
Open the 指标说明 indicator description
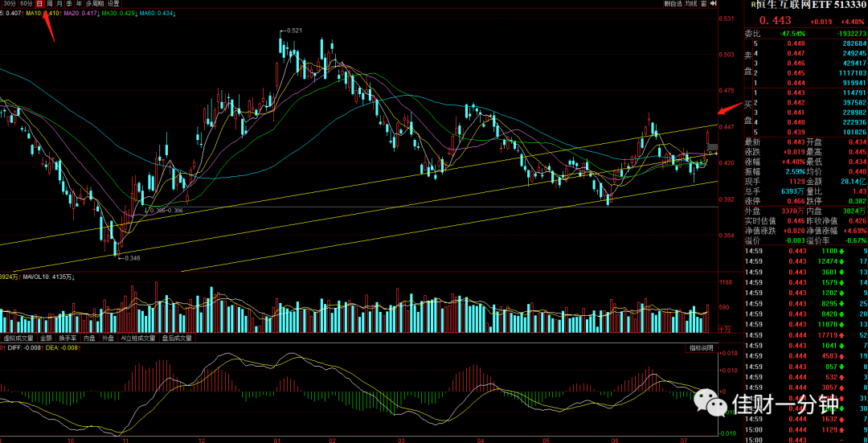(701, 348)
